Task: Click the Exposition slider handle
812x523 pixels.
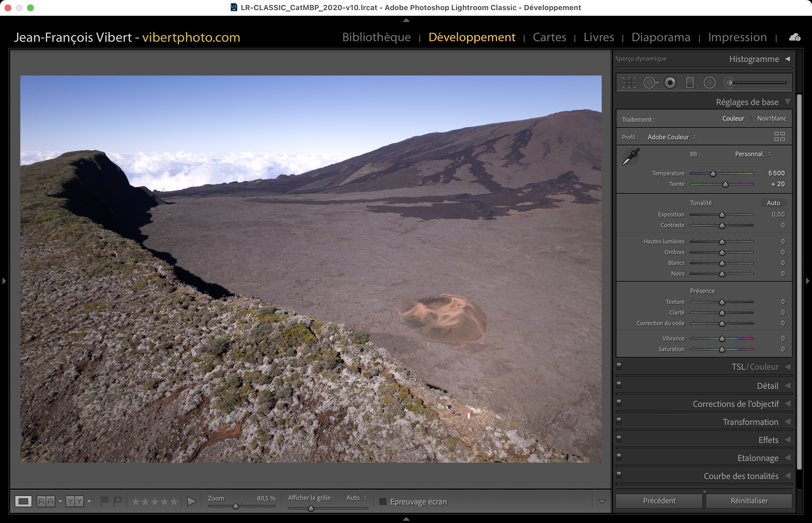Action: 722,215
